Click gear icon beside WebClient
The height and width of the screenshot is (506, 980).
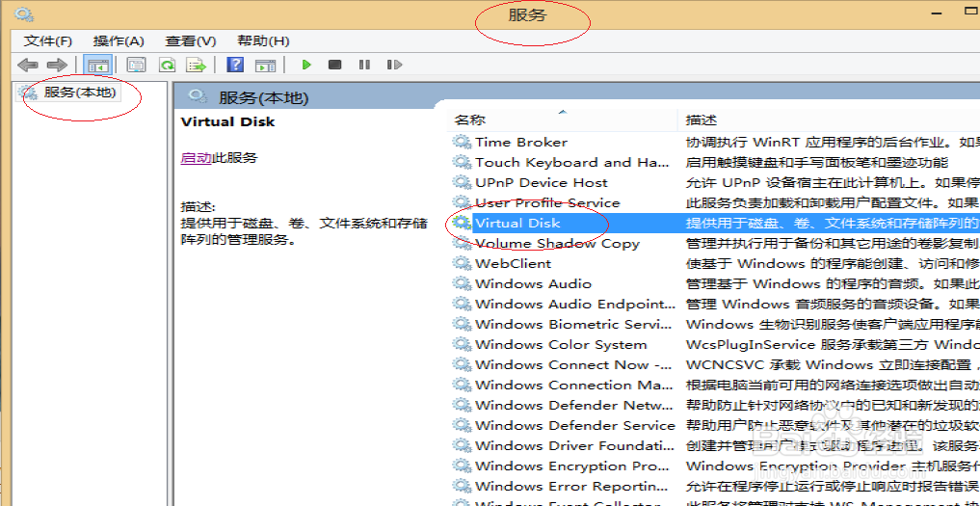[462, 263]
